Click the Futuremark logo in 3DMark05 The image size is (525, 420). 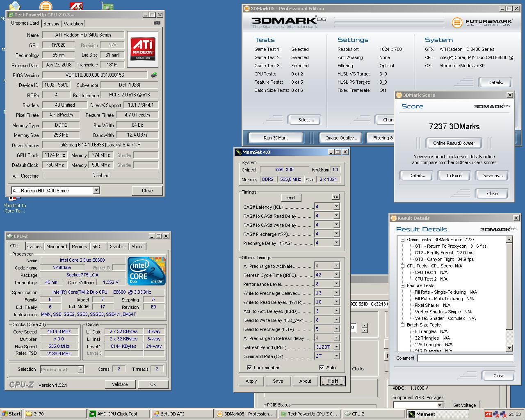tap(482, 23)
